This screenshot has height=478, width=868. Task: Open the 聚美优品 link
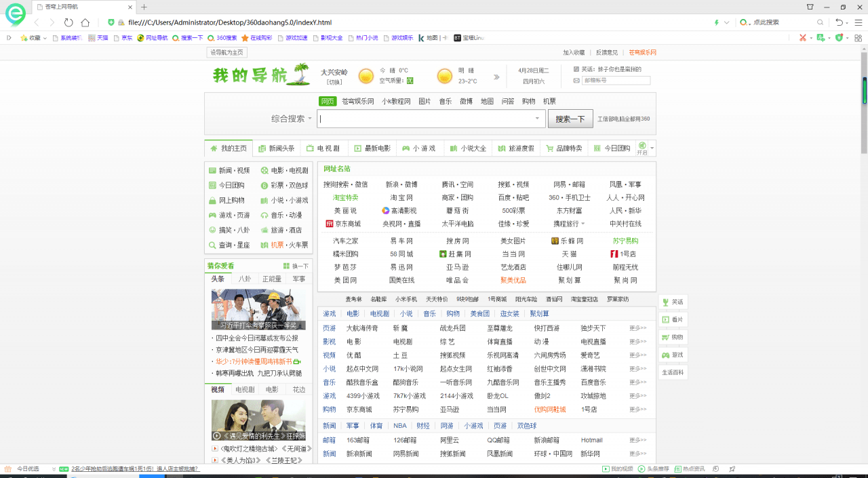click(513, 280)
